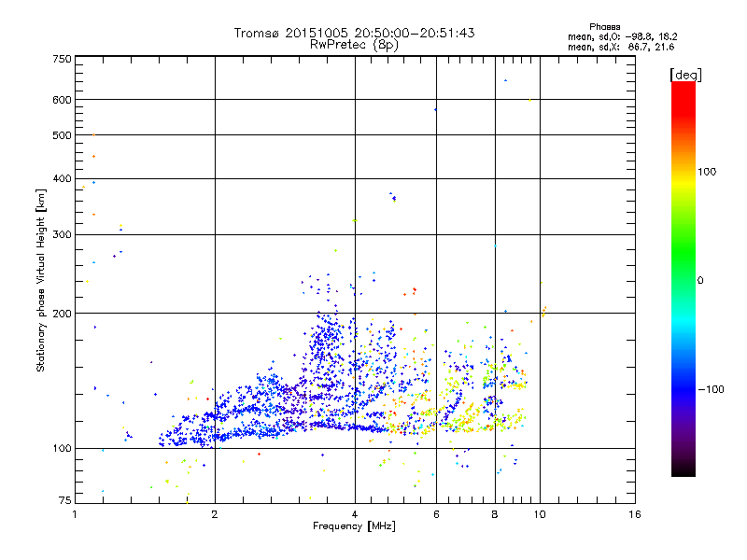Click the plot title 'Tromsø 20151005 20:50:00-20:51:43'

pos(355,33)
